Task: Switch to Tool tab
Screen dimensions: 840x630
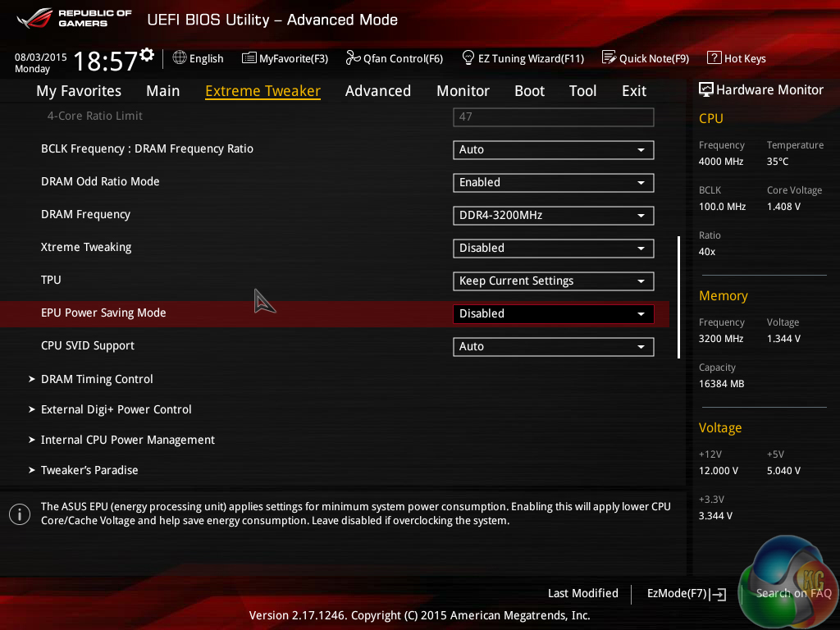Action: (582, 91)
